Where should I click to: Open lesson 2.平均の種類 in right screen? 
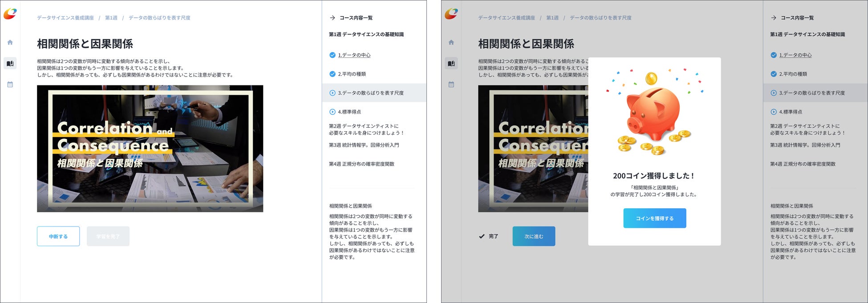tap(793, 74)
